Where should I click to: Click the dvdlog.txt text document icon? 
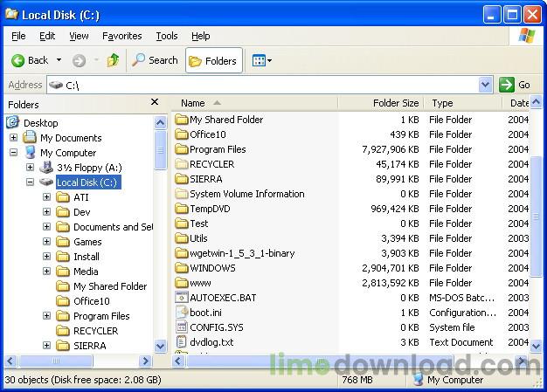[182, 342]
